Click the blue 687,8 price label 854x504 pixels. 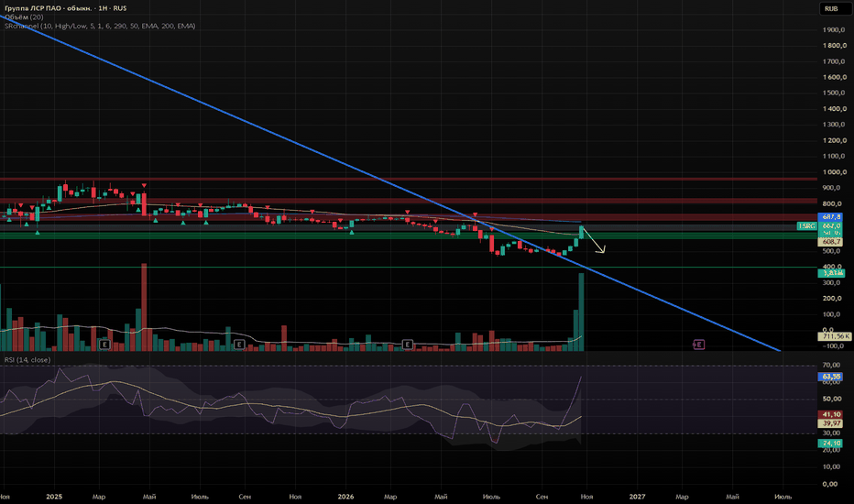tap(830, 217)
